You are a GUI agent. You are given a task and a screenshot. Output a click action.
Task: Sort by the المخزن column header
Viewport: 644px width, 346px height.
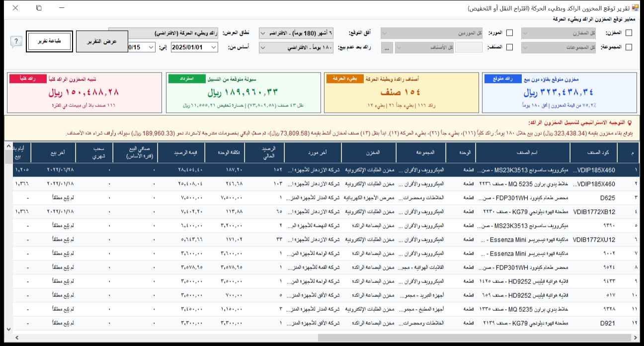click(x=369, y=152)
